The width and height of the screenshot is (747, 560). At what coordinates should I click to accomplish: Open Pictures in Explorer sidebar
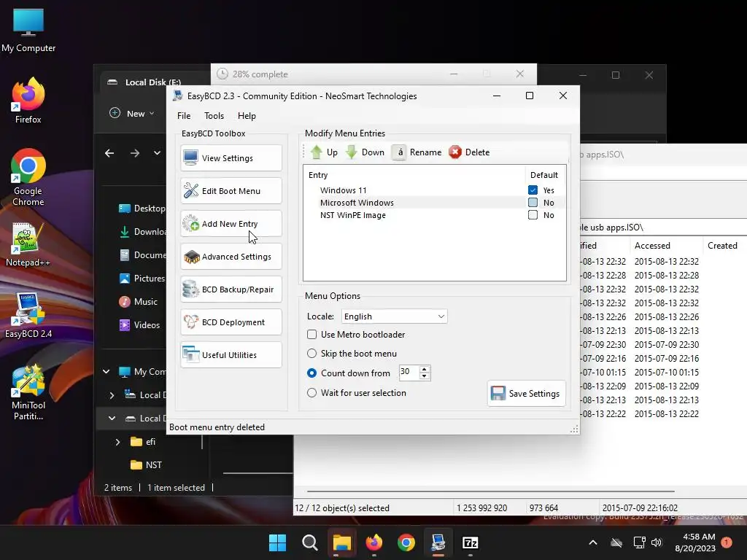click(142, 278)
